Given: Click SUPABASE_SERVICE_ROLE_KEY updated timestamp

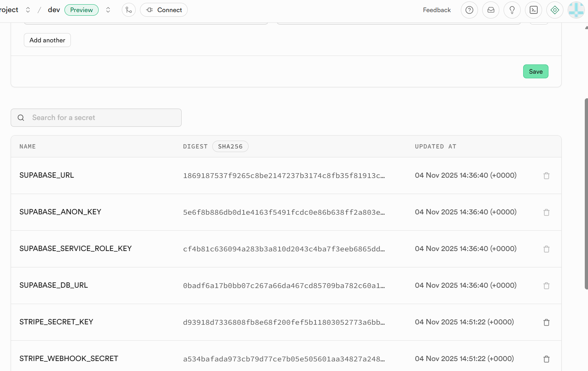Looking at the screenshot, I should pyautogui.click(x=465, y=249).
